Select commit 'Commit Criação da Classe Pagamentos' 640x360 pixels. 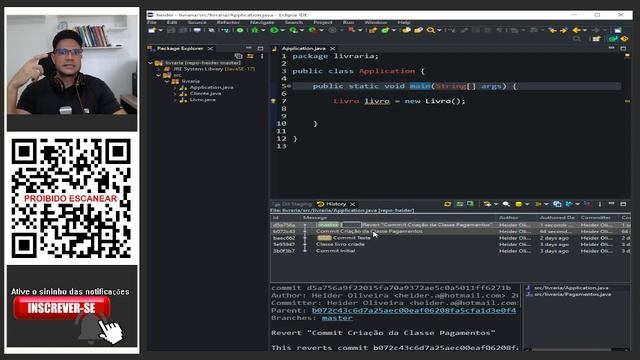click(451, 231)
